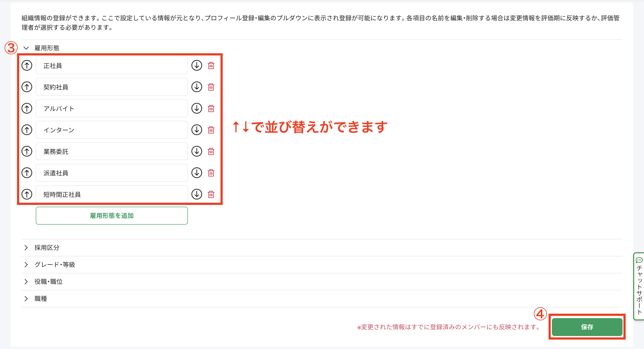This screenshot has height=349, width=644.
Task: Expand the グレード・等級 section
Action: 26,265
